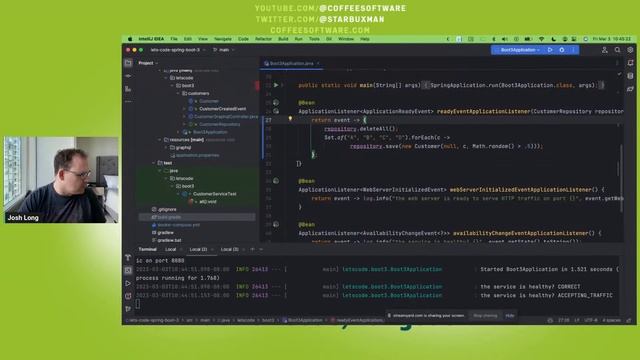The height and width of the screenshot is (360, 640).
Task: Open git branch main dropdown
Action: [x=224, y=50]
